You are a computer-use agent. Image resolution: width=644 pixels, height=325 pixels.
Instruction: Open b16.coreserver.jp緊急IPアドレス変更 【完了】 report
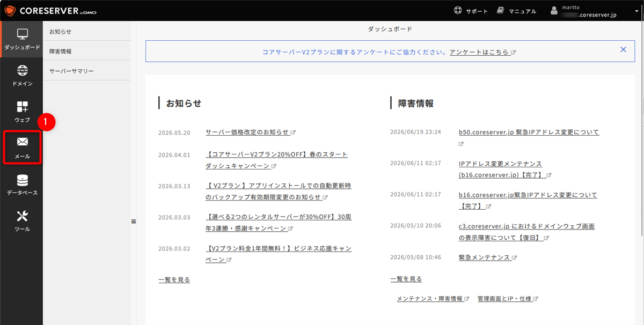[528, 201]
